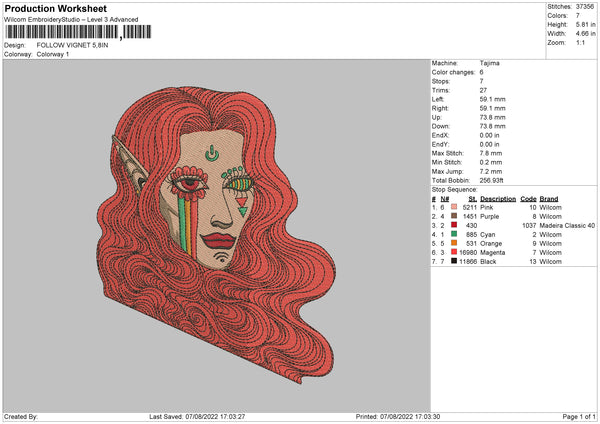Click the 'Stop Sequence:' label
600x424 pixels.
click(455, 190)
